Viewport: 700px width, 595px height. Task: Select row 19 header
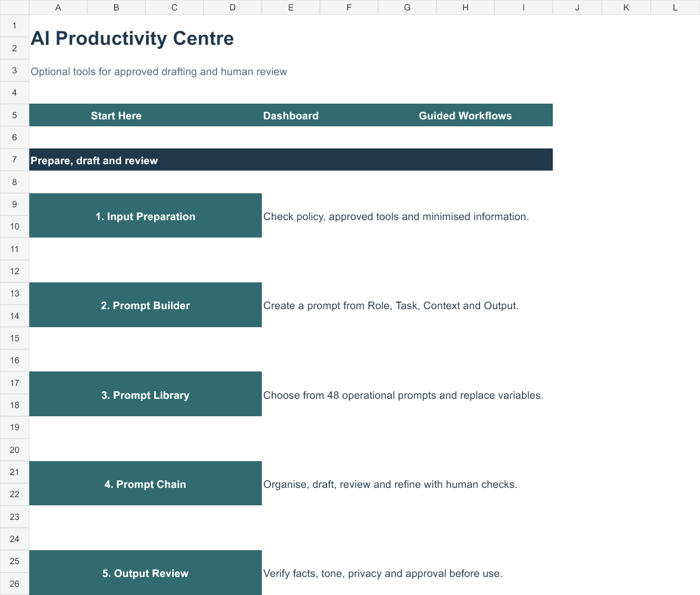pyautogui.click(x=15, y=427)
